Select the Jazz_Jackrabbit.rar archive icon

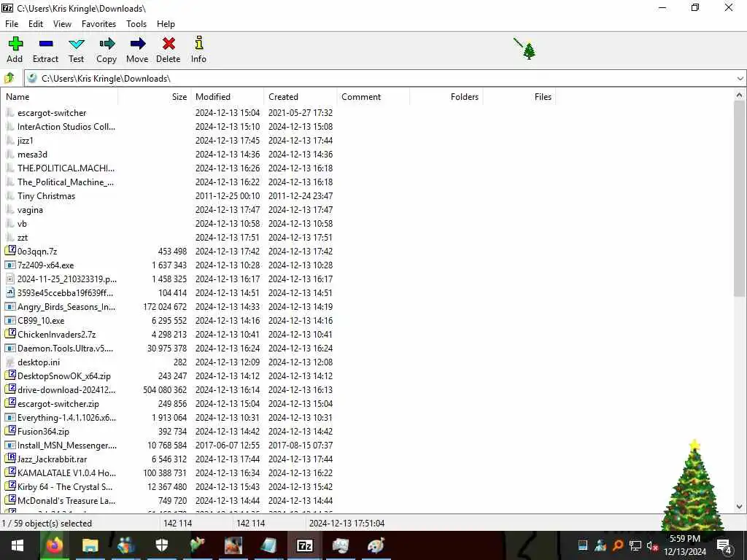point(10,459)
